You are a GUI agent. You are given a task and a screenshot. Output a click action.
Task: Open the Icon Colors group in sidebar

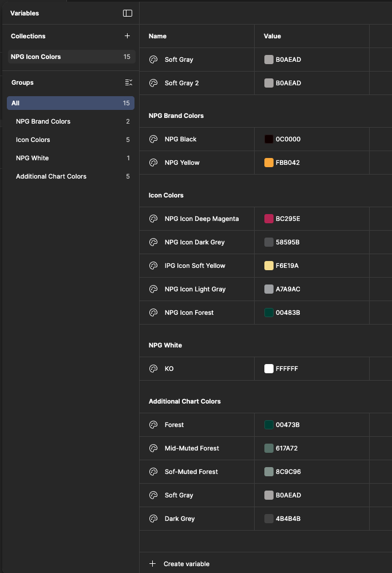pyautogui.click(x=70, y=140)
